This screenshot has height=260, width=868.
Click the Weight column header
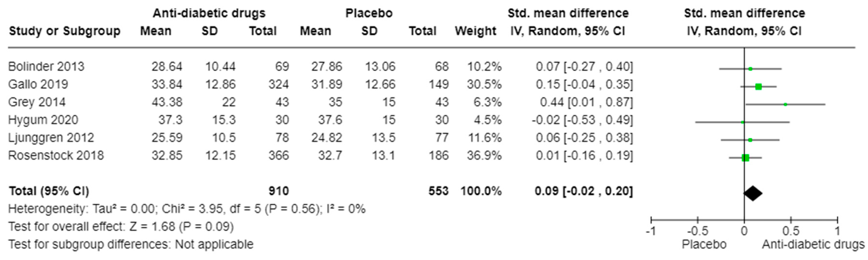click(x=475, y=31)
